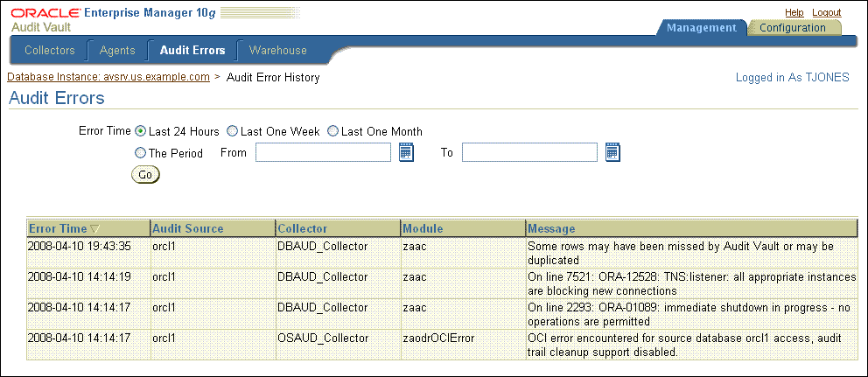This screenshot has width=868, height=377.
Task: Open the Agents subtab
Action: (117, 51)
